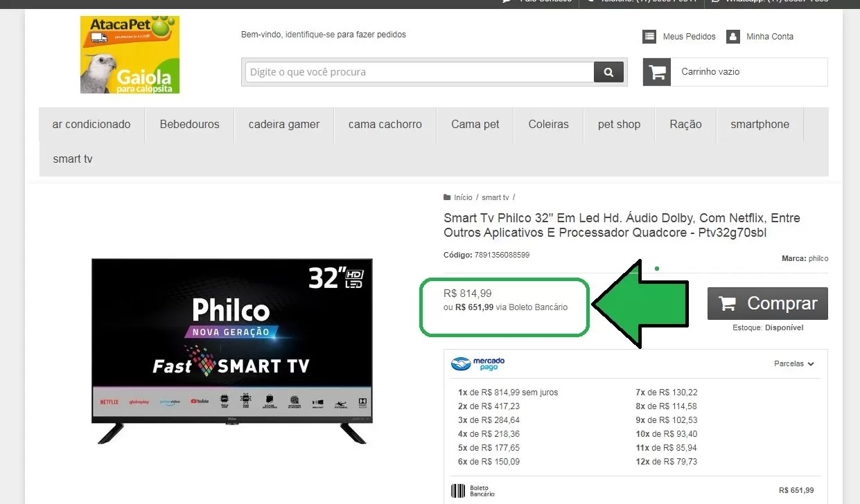Open the Cama pet category

(475, 125)
